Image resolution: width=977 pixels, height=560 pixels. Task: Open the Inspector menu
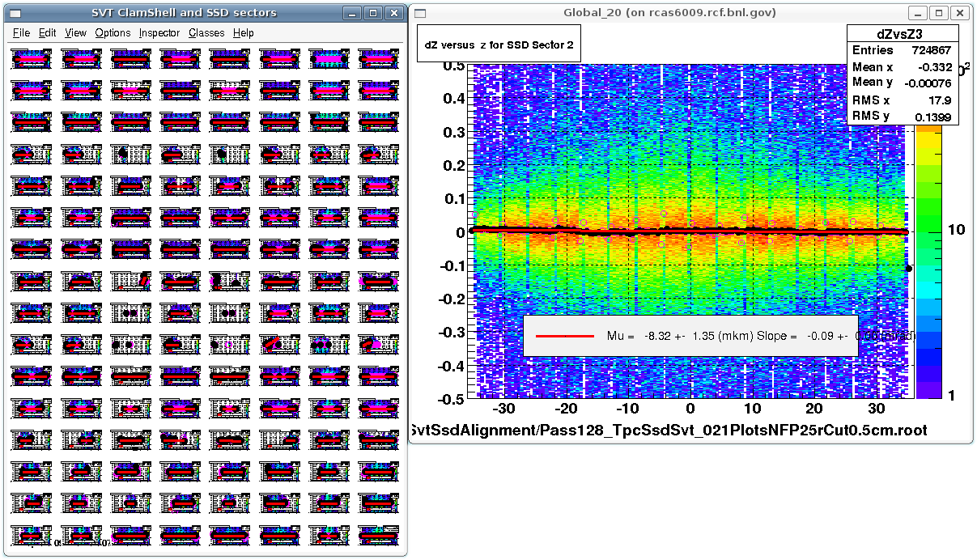(x=159, y=33)
